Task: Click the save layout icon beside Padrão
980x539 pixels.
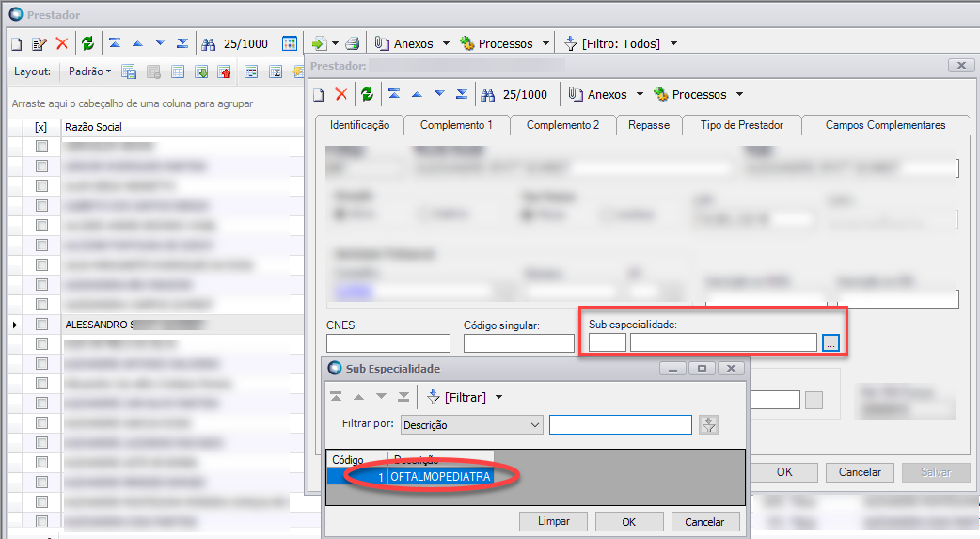Action: tap(129, 71)
